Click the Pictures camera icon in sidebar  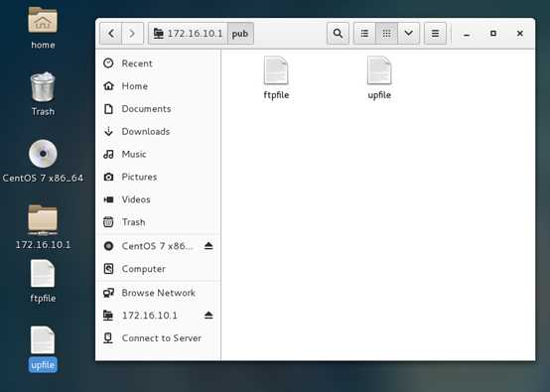[108, 177]
